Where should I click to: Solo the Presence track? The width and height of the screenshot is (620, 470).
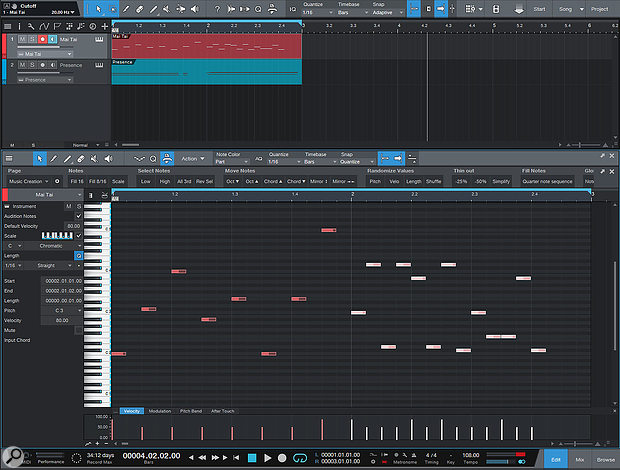tap(32, 65)
